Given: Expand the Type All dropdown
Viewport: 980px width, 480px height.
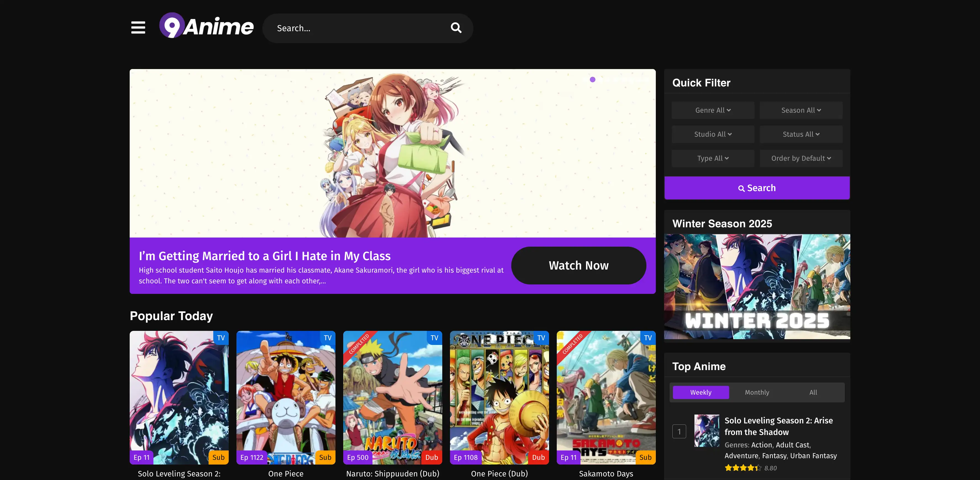Looking at the screenshot, I should tap(713, 158).
